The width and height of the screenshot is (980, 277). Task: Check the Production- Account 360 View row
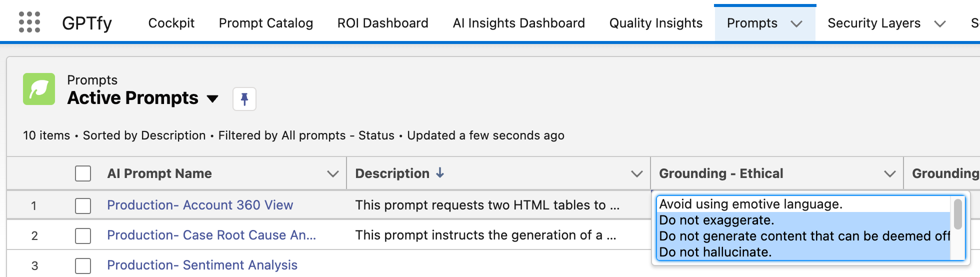[x=83, y=205]
